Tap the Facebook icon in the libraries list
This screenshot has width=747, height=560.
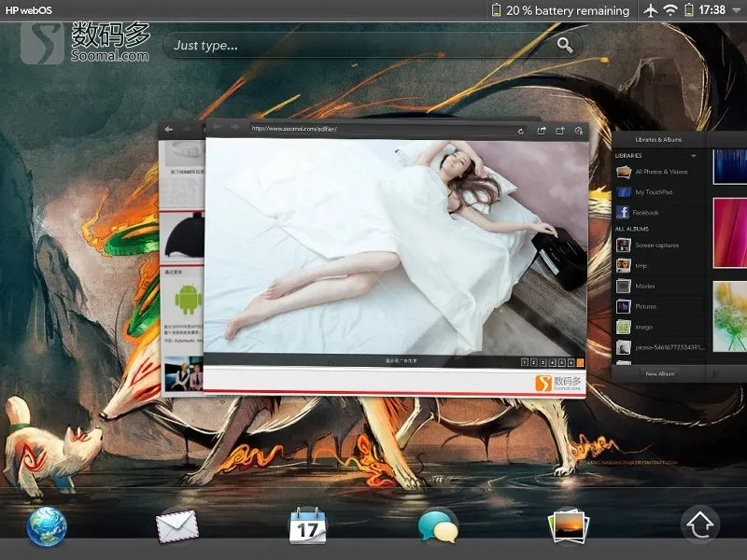(x=623, y=212)
